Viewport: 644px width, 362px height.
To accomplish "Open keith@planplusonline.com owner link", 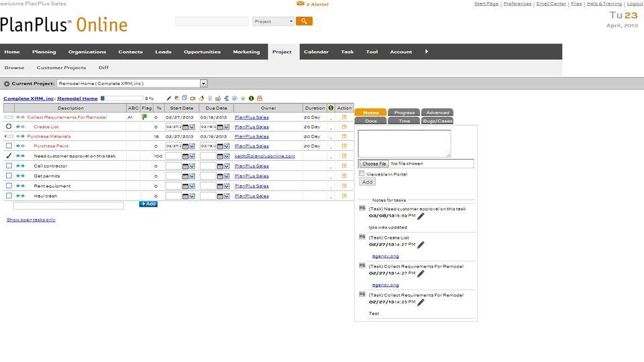I will (264, 156).
